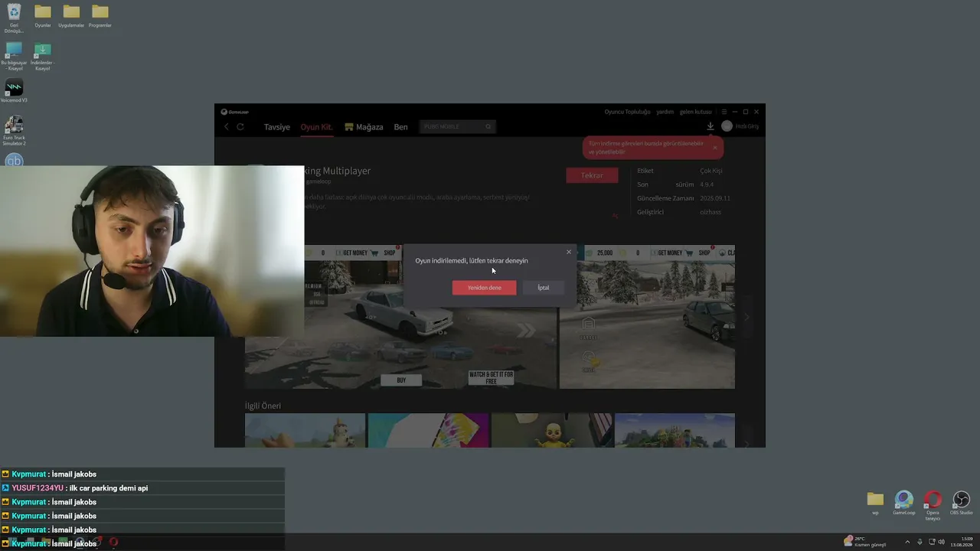The image size is (980, 551).
Task: Click the red Yeniden dene retry button
Action: pos(484,288)
